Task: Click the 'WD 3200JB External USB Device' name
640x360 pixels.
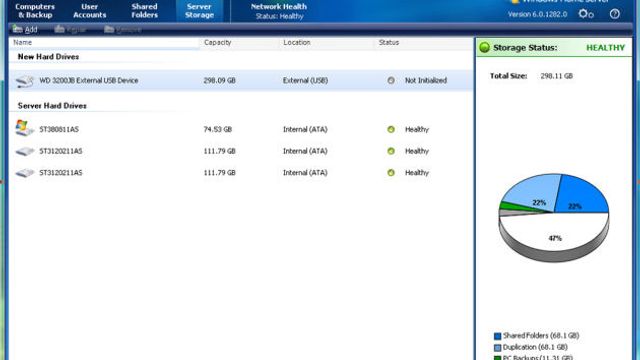Action: 89,80
